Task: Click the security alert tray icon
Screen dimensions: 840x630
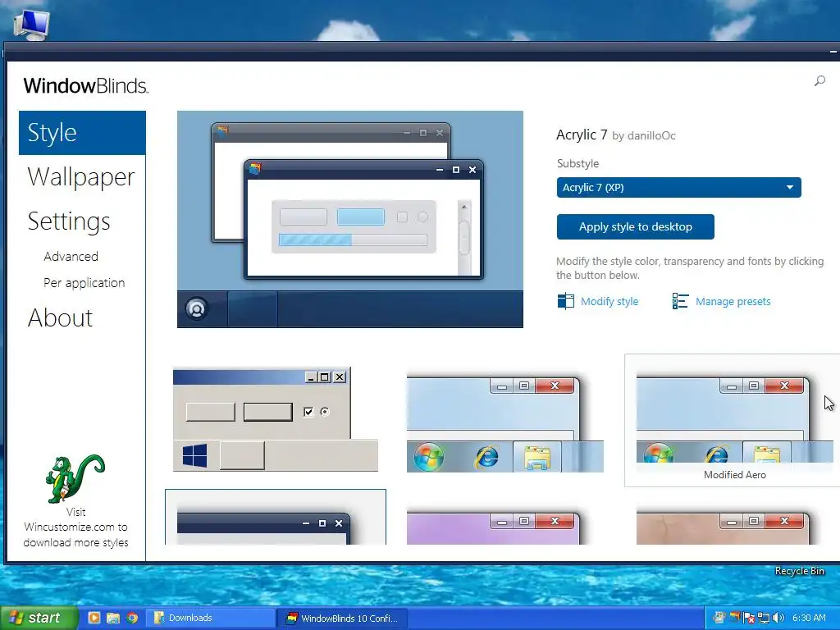Action: (x=750, y=619)
